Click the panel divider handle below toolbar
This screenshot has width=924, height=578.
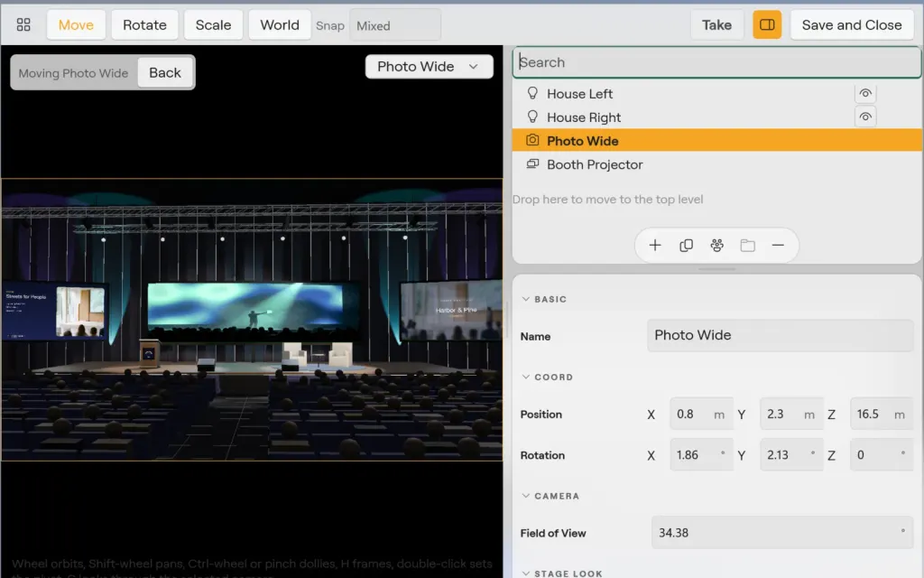716,269
